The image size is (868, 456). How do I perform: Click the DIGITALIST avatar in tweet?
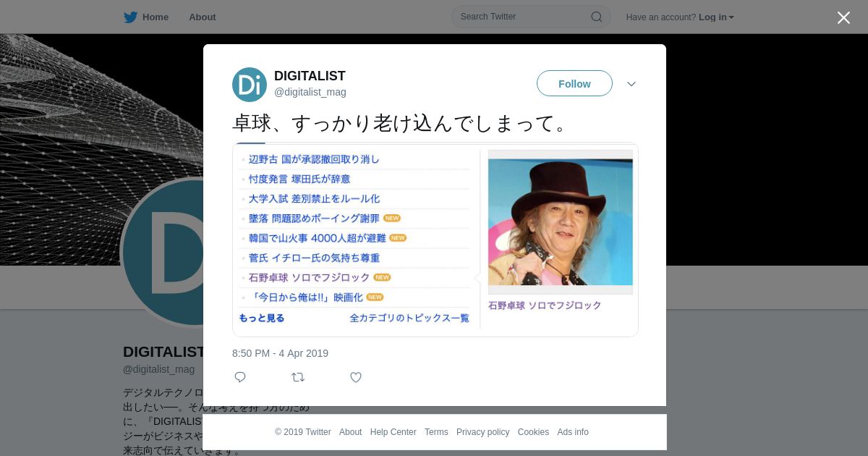(250, 85)
